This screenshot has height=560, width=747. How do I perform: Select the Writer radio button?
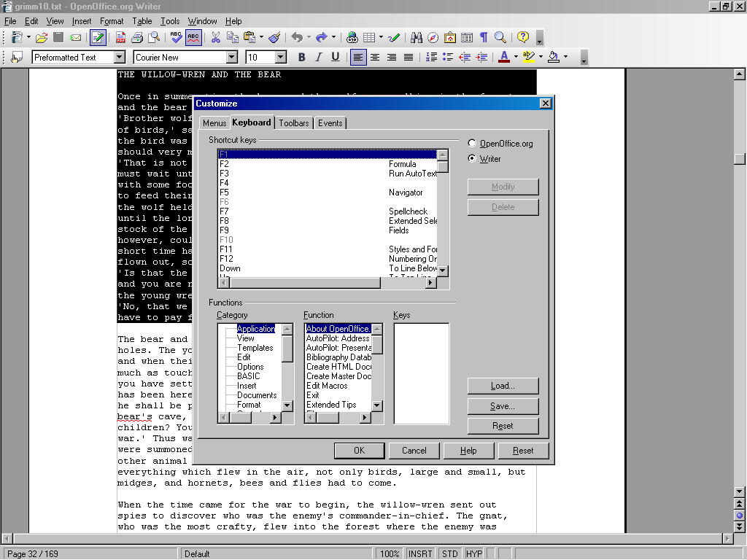(472, 158)
